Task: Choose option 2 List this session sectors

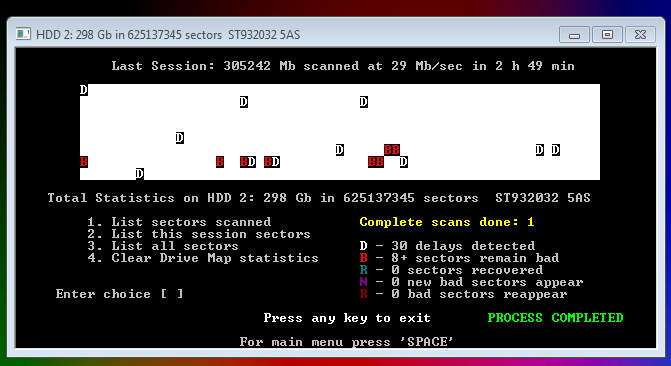Action: coord(199,234)
